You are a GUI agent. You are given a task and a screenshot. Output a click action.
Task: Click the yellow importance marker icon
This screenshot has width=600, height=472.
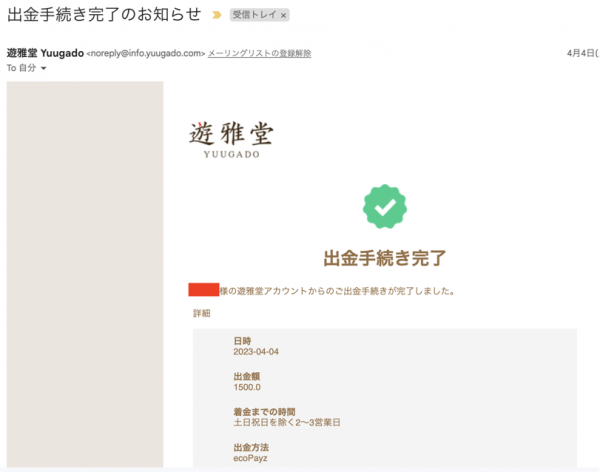pyautogui.click(x=217, y=15)
